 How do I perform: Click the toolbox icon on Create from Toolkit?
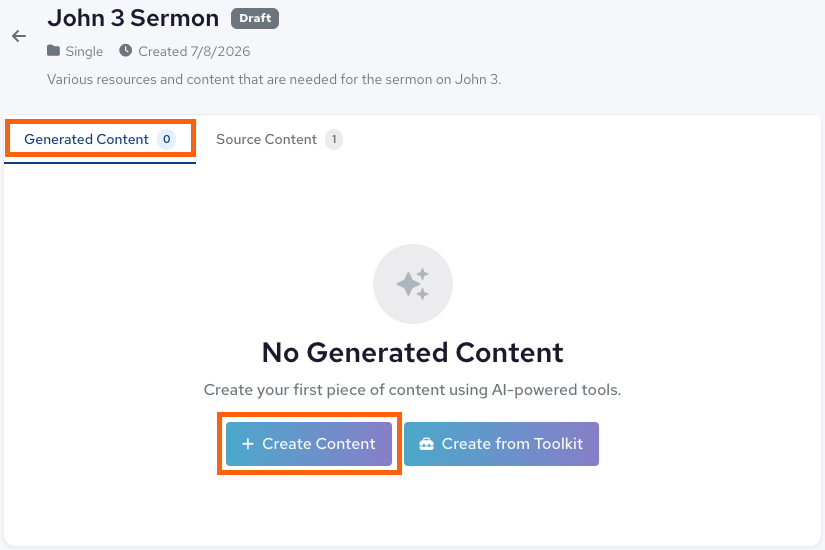tap(426, 444)
